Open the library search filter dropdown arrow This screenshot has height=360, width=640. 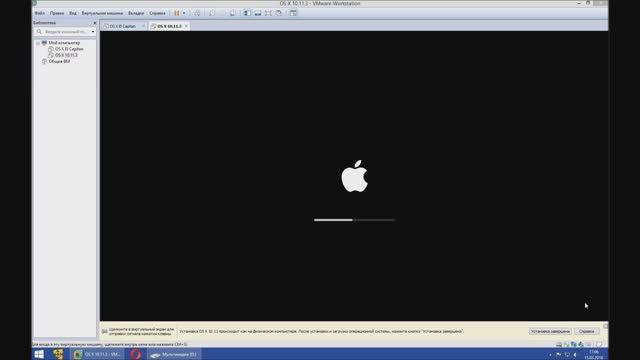pyautogui.click(x=93, y=31)
